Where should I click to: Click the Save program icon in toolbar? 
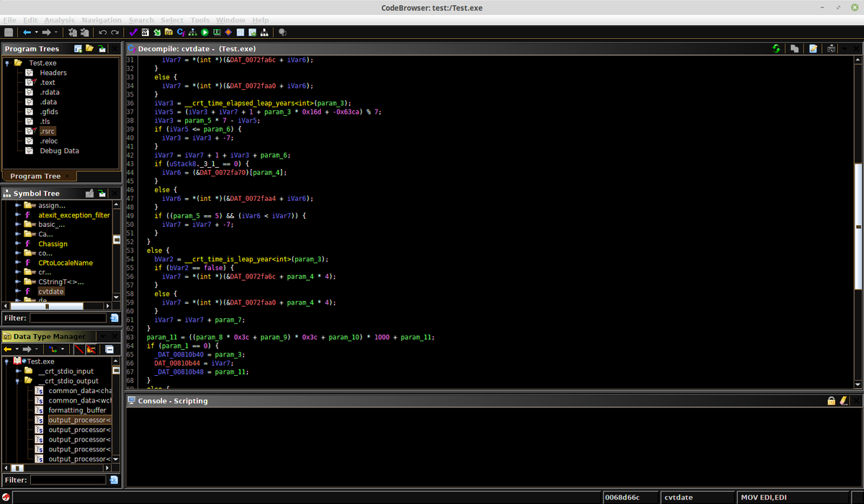pyautogui.click(x=9, y=32)
